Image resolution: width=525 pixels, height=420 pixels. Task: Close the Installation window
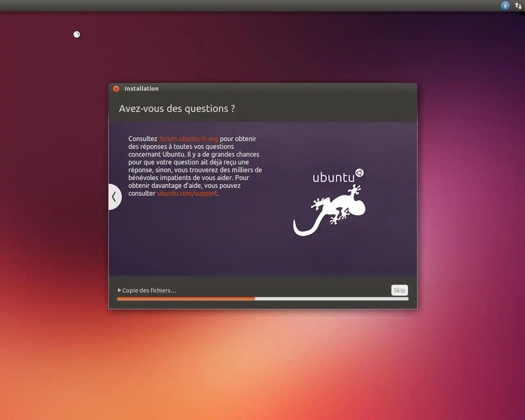(x=116, y=89)
